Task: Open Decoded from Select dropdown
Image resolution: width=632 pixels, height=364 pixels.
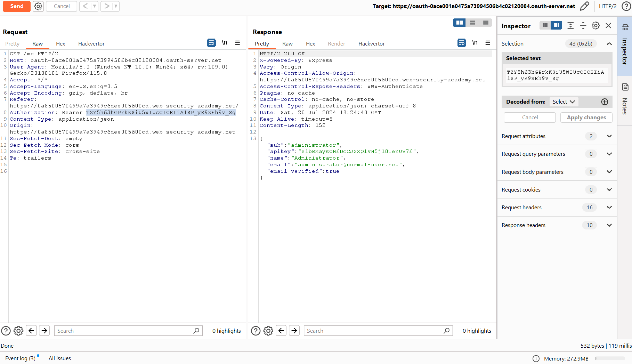Action: pyautogui.click(x=564, y=102)
